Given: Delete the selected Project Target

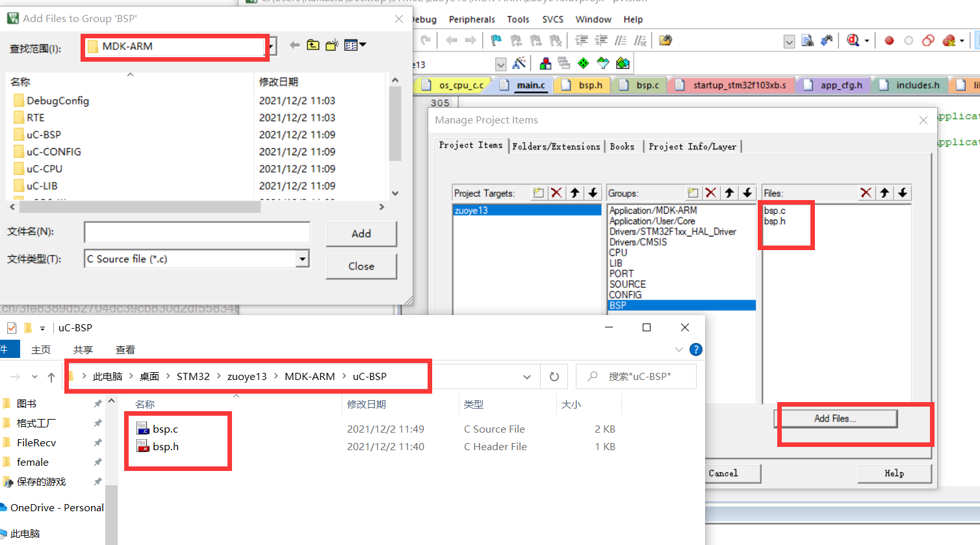Looking at the screenshot, I should 556,193.
